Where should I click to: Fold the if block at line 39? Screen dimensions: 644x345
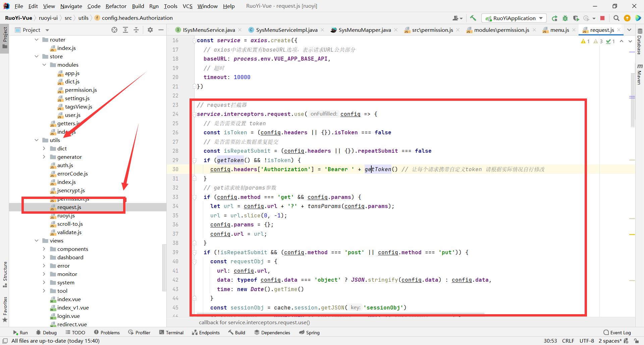pyautogui.click(x=194, y=252)
